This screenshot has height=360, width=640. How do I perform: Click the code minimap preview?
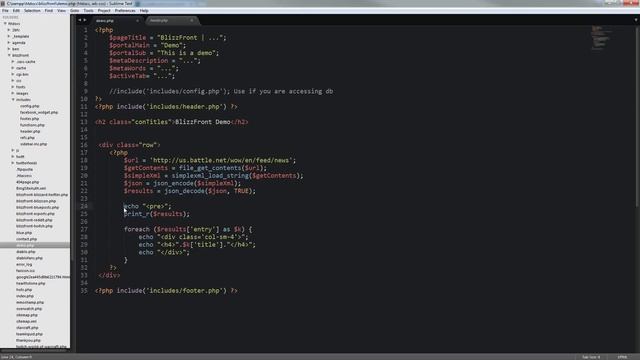click(602, 39)
